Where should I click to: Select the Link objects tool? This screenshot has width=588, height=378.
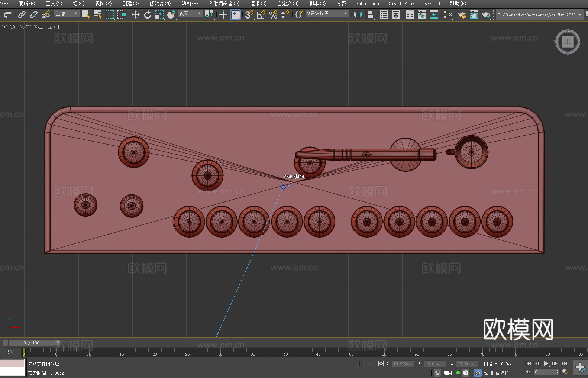coord(22,14)
